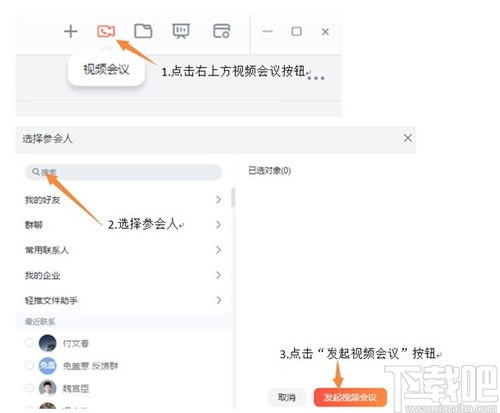Close the 选择参会人 dialog
This screenshot has height=413, width=500.
407,138
